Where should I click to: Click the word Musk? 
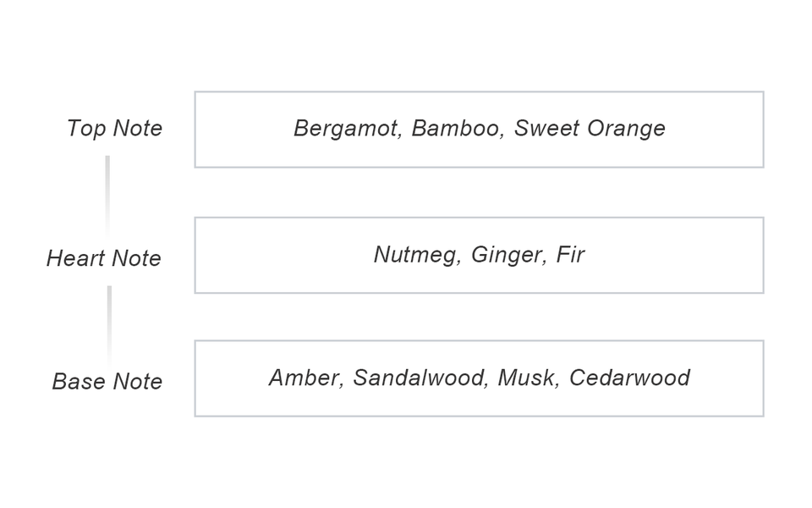[x=526, y=378]
